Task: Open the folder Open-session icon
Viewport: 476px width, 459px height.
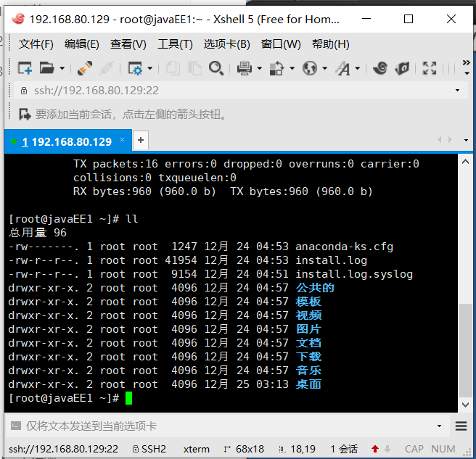Action: (46, 68)
